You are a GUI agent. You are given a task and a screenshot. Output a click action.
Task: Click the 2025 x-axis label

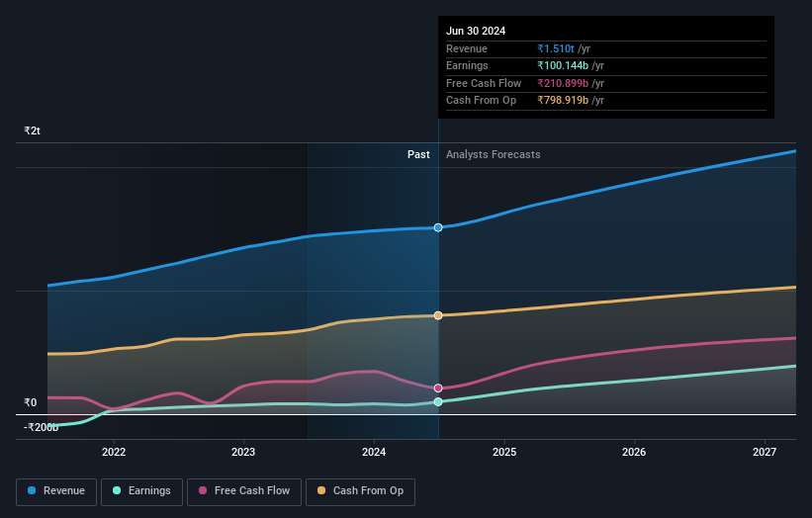[x=504, y=452]
